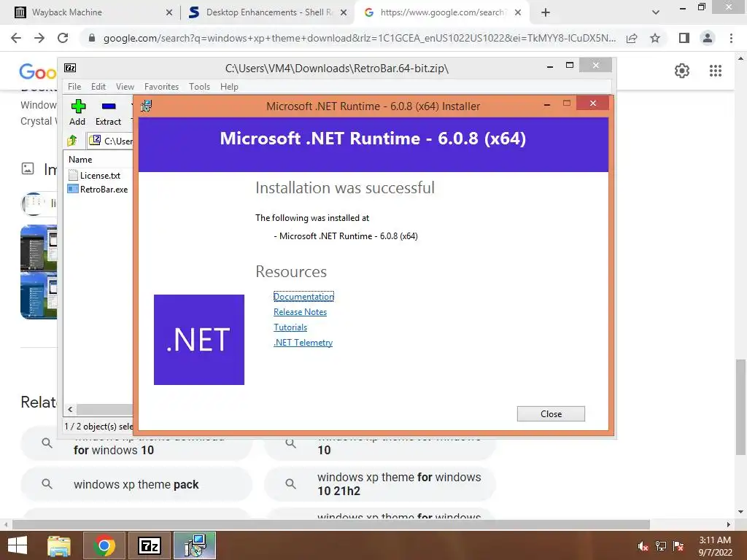Viewport: 747px width, 560px height.
Task: Click the muted volume tray icon
Action: pos(643,546)
